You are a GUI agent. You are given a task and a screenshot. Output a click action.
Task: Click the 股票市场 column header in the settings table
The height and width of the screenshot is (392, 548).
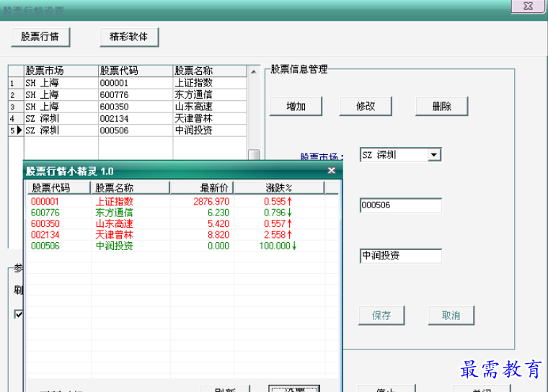61,71
